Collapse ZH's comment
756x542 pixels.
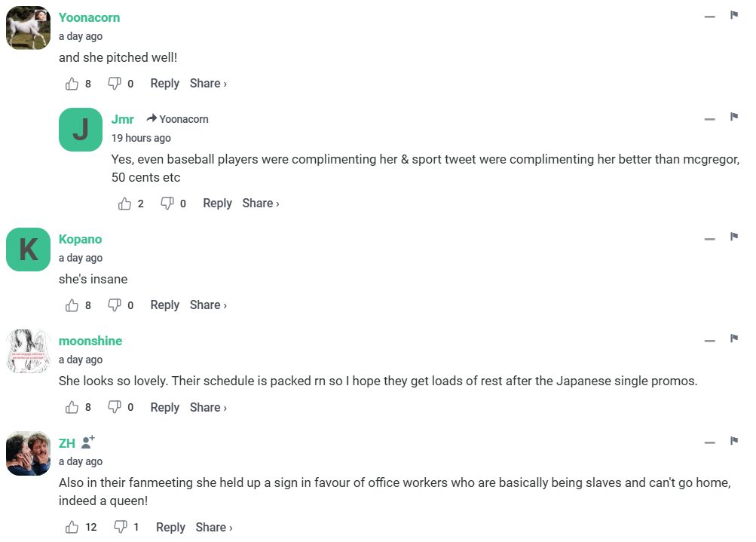pos(709,442)
